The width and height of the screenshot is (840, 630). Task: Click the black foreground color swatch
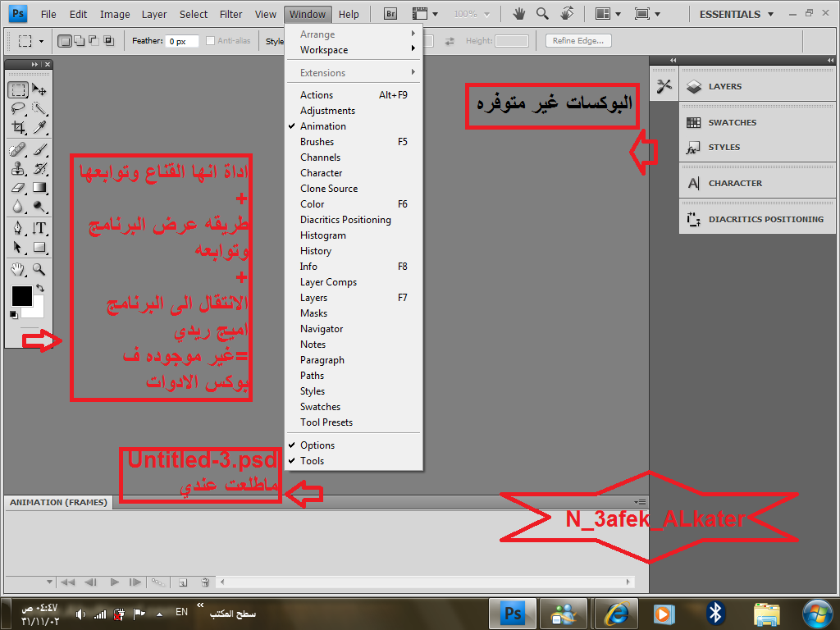21,295
